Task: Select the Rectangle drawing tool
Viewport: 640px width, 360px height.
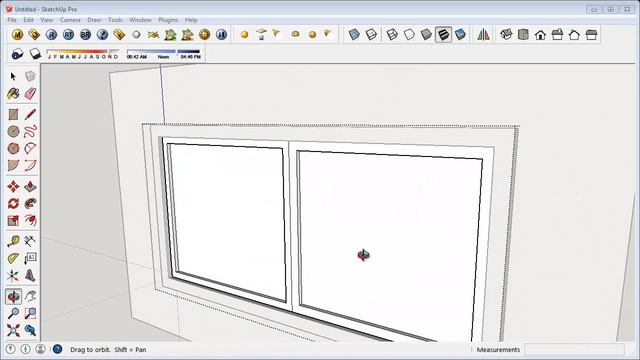Action: coord(13,114)
